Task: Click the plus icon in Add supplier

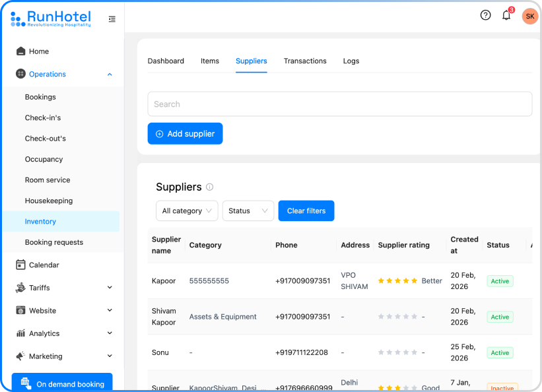Action: point(159,134)
